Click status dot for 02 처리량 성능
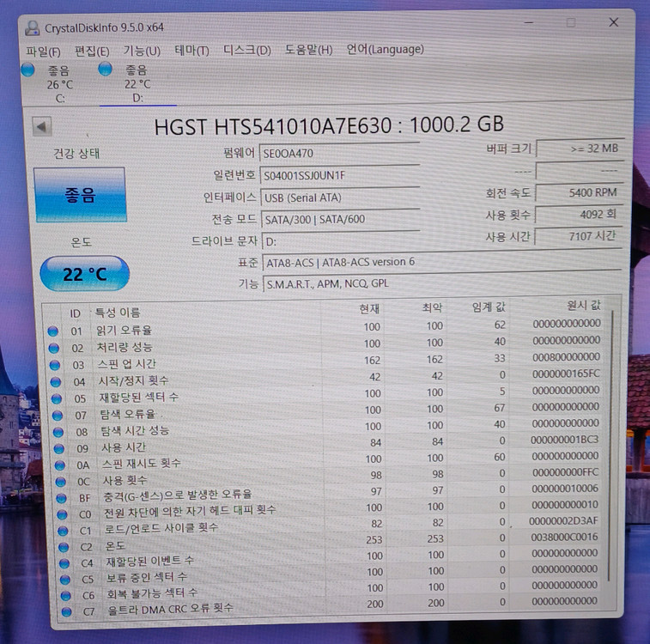Viewport: 650px width, 644px height. coord(54,348)
